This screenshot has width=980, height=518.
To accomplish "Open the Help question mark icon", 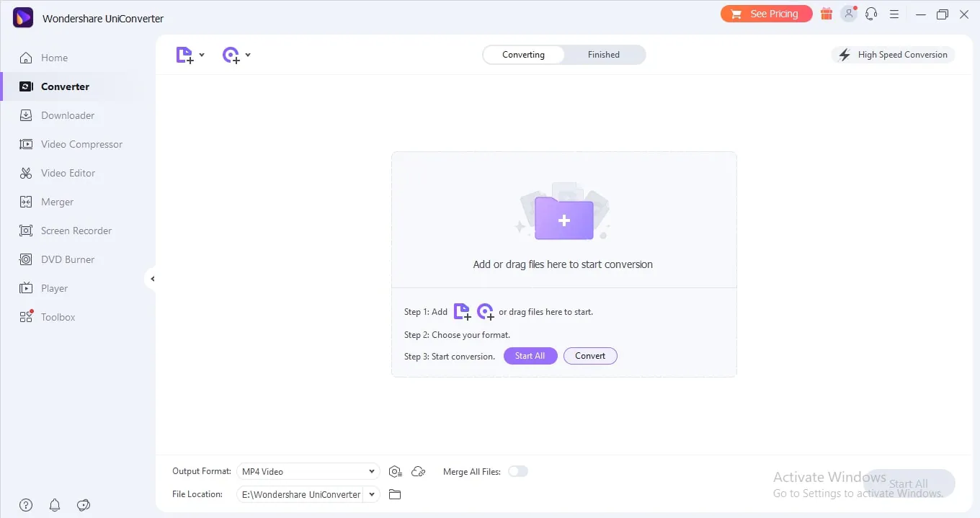I will tap(26, 505).
